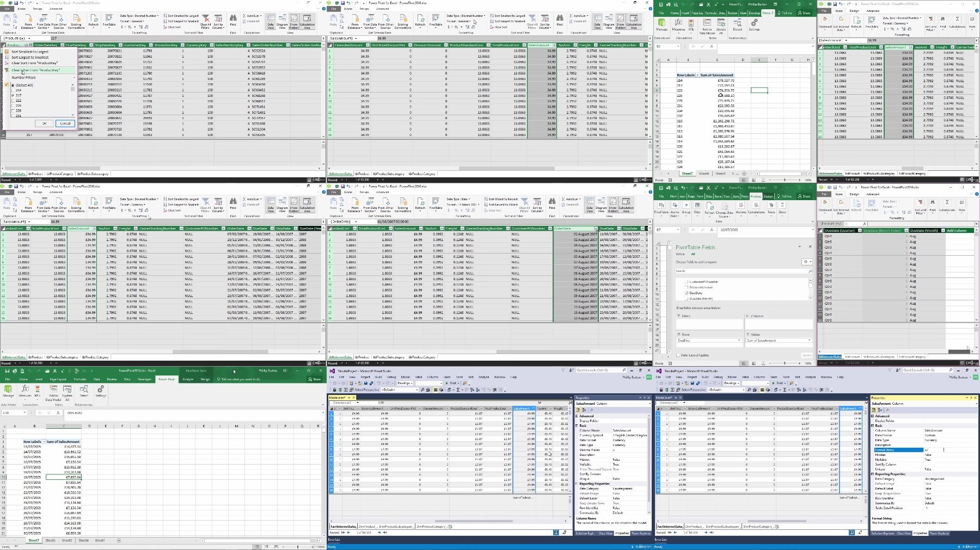The height and width of the screenshot is (550, 980).
Task: Enable Defer Layout Update checkbox
Action: pos(678,355)
